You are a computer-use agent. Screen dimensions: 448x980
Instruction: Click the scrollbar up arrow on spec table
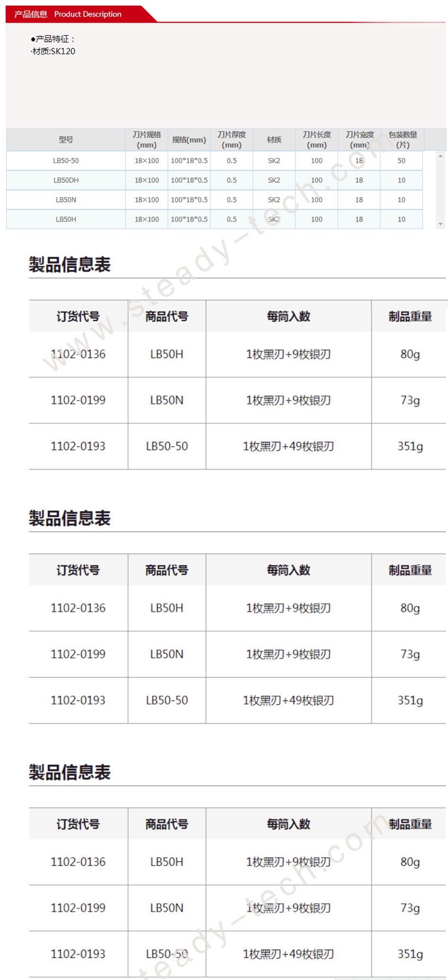(x=440, y=156)
